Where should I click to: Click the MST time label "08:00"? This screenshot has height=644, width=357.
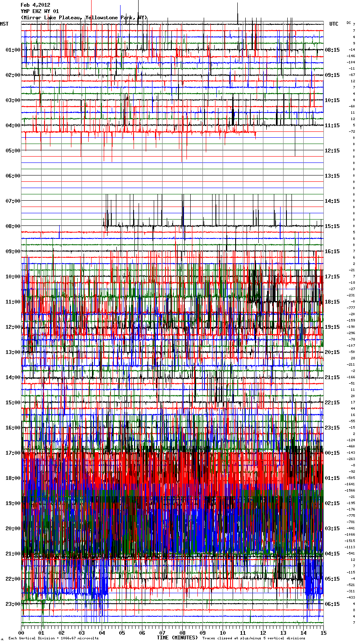[x=13, y=226]
